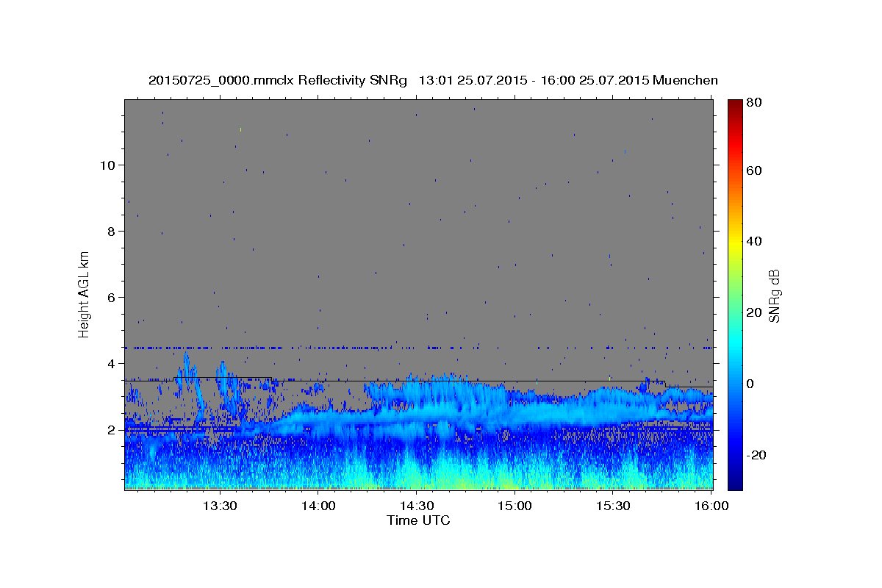This screenshot has height=588, width=882.
Task: Click the colorbar value 20
Action: click(753, 312)
